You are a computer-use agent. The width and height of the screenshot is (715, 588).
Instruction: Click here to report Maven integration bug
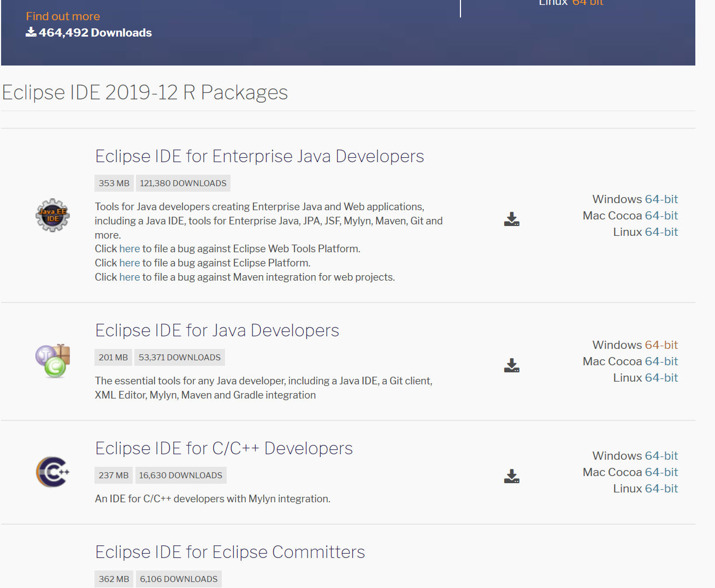129,277
